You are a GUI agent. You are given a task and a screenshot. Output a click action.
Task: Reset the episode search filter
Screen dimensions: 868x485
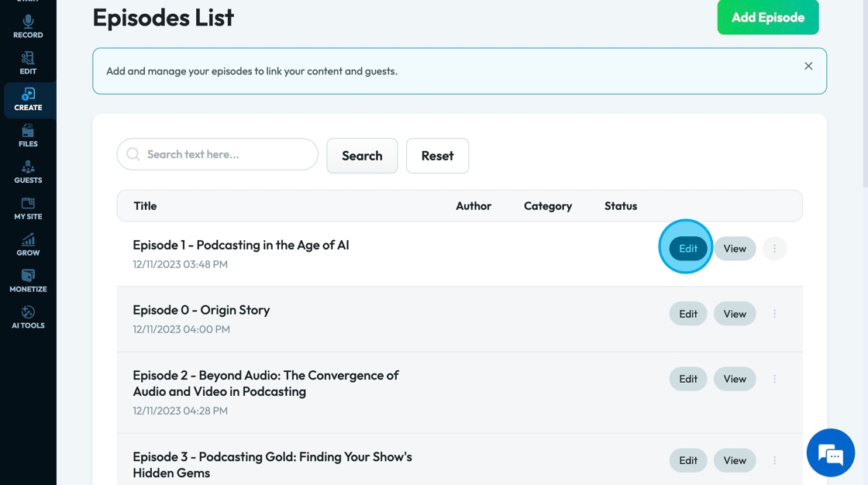pos(437,156)
